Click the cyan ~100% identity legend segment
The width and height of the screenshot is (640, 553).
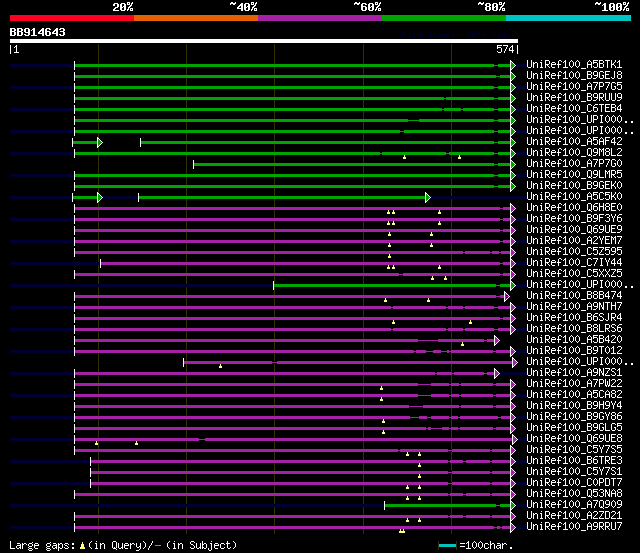[x=569, y=18]
